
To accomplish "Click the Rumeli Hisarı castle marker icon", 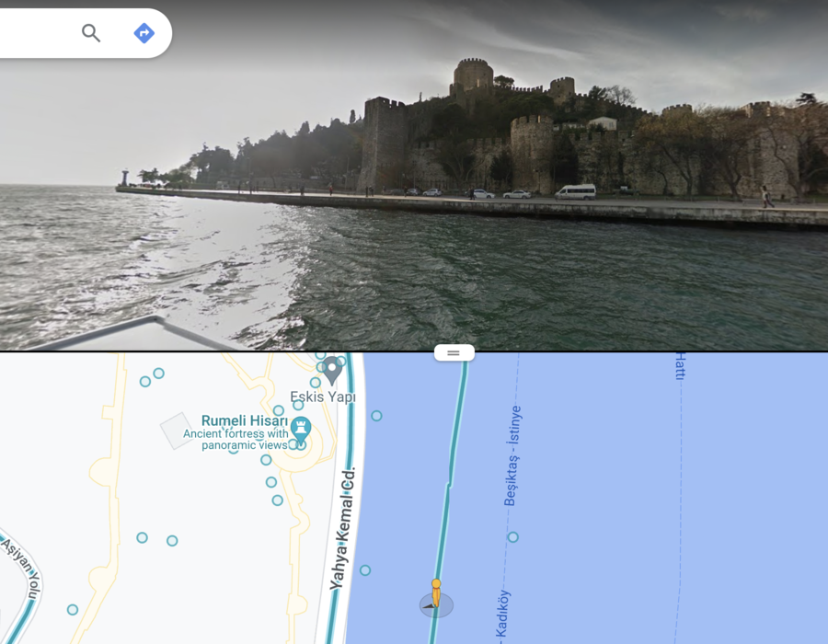I will coord(301,431).
